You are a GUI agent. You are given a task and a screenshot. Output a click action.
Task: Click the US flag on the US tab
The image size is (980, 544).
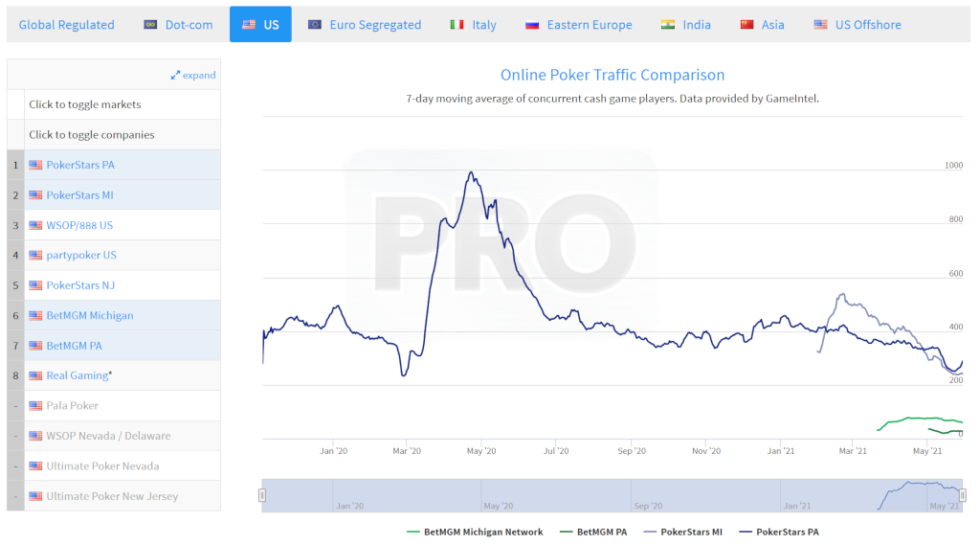[249, 24]
